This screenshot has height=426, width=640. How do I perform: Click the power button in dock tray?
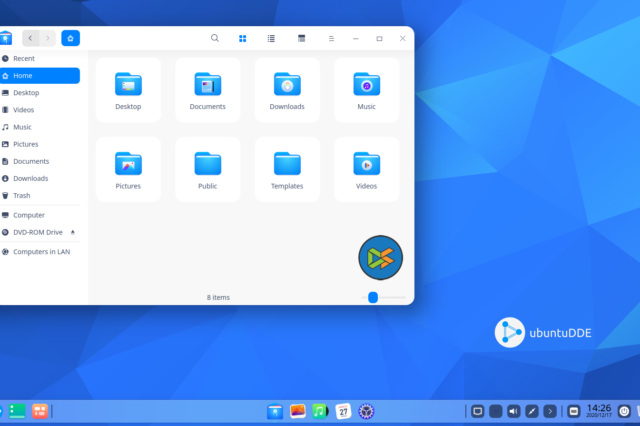click(x=624, y=411)
